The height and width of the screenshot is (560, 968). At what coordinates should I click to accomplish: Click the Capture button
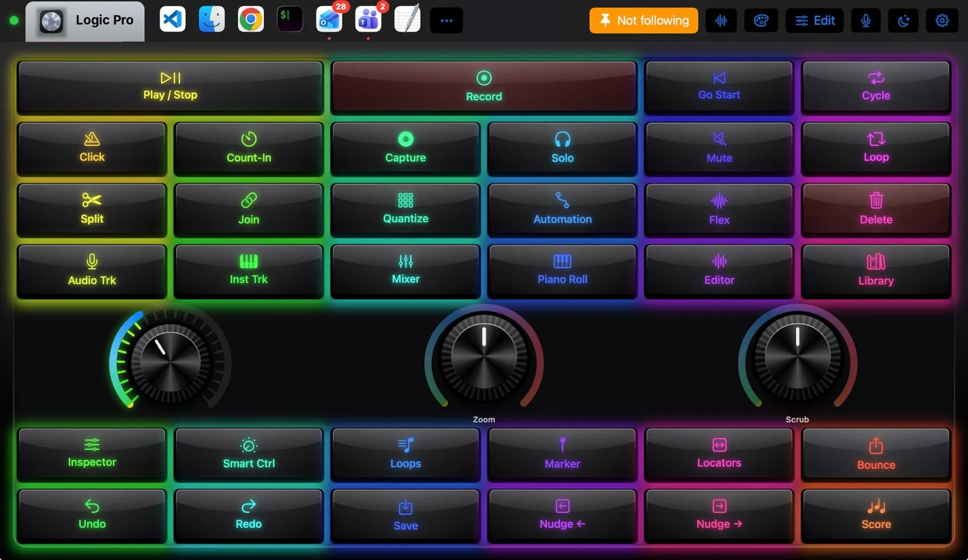tap(405, 149)
